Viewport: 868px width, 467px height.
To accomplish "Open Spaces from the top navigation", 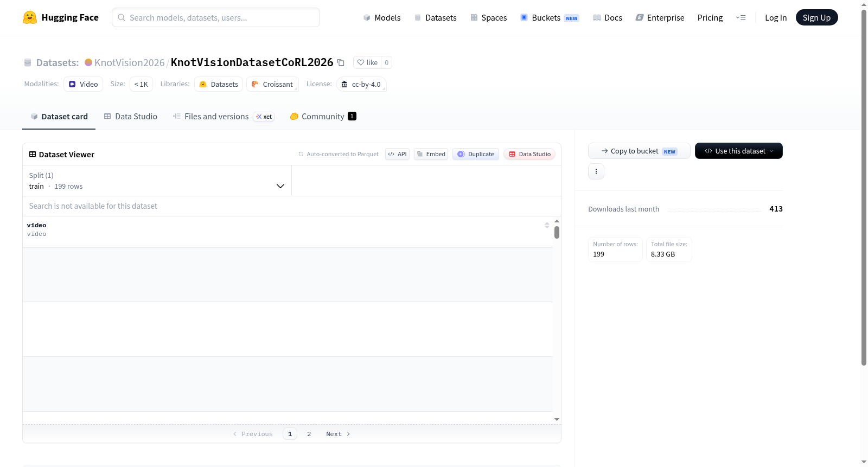I will [x=489, y=17].
